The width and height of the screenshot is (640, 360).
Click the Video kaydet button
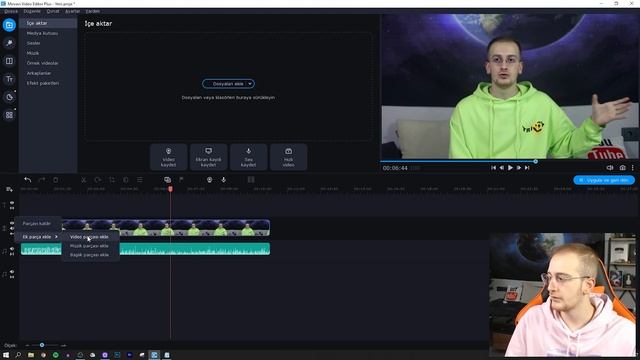pos(168,157)
